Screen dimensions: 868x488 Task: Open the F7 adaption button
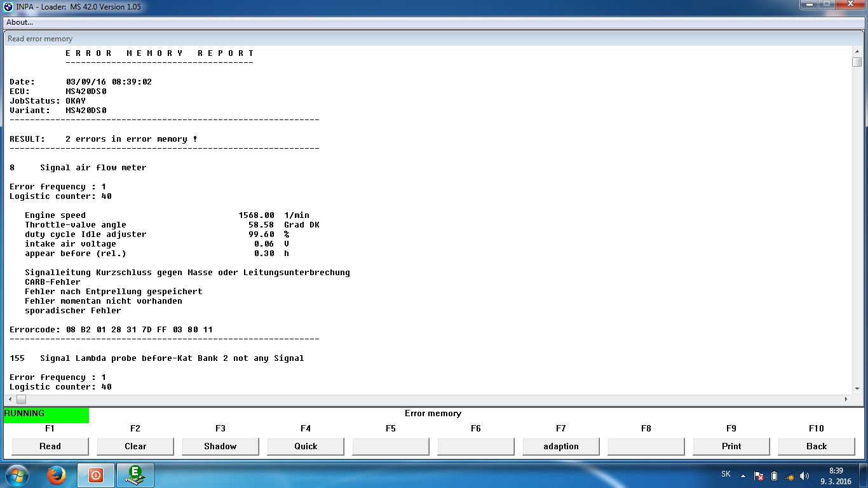[x=561, y=446]
